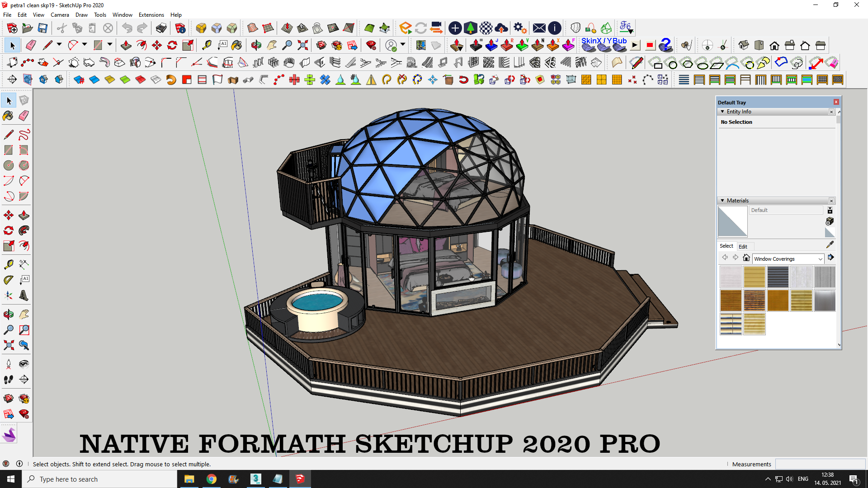Click the Save icon in top toolbar
Viewport: 868px width, 488px height.
coord(42,28)
